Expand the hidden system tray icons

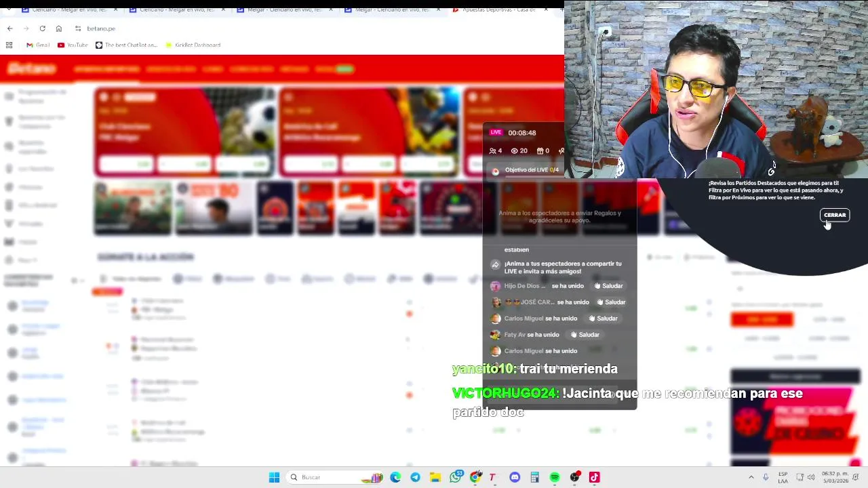tap(751, 477)
